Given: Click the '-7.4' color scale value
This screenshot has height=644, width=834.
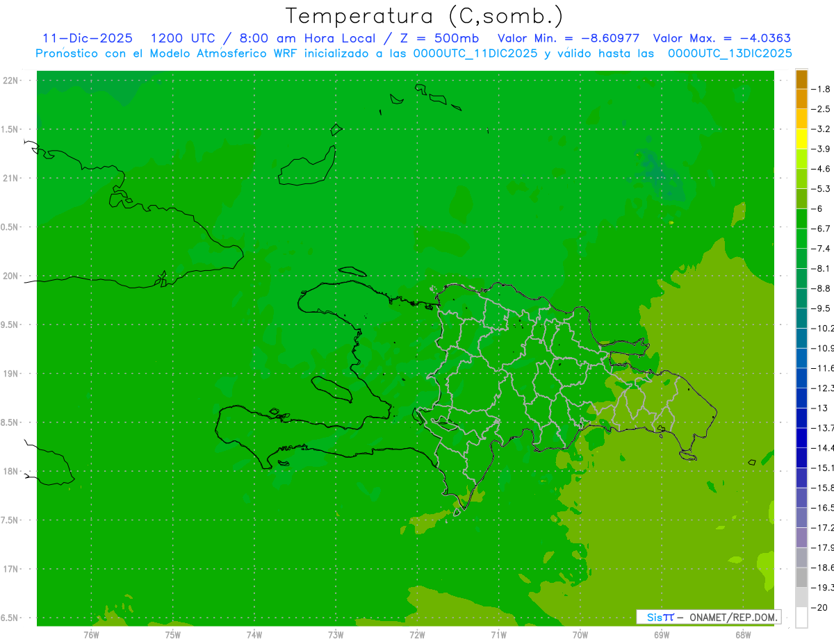Looking at the screenshot, I should (821, 249).
